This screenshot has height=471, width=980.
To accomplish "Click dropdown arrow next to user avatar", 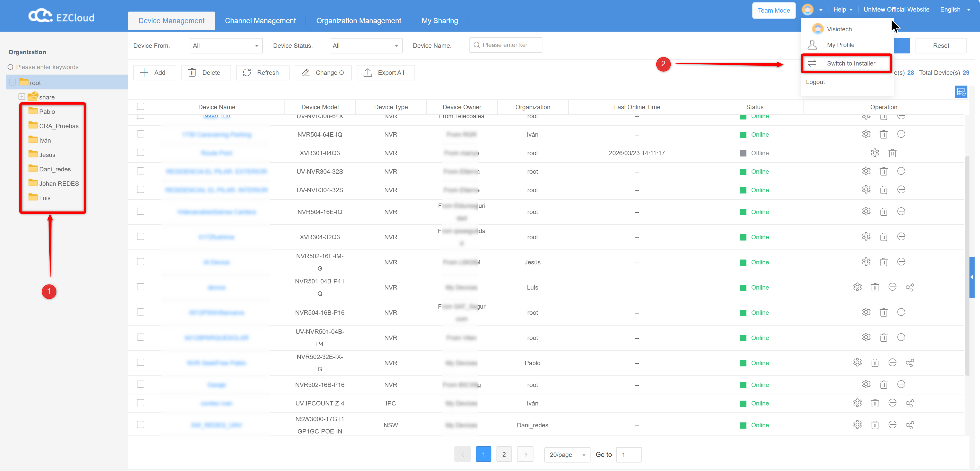I will [x=821, y=10].
